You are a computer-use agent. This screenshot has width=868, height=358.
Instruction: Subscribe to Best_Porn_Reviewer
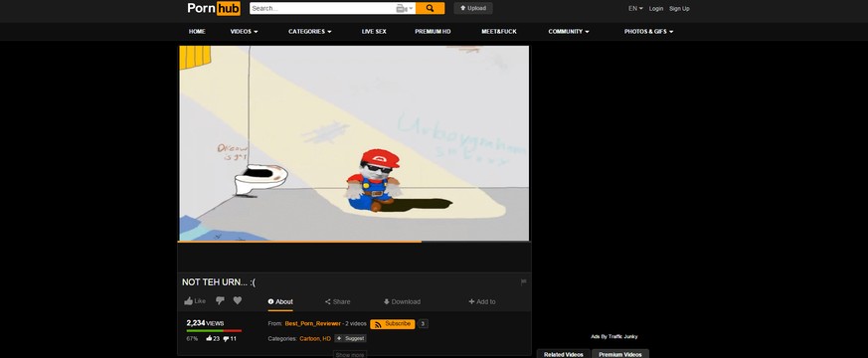click(393, 324)
